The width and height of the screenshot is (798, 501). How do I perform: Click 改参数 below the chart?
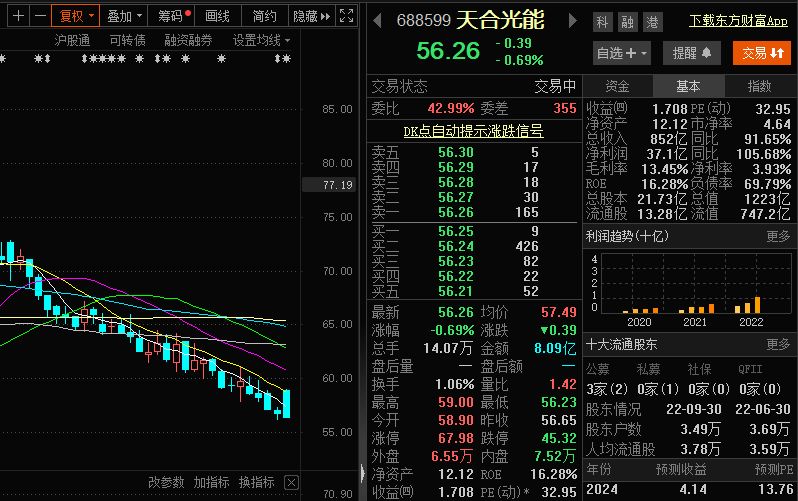coord(166,482)
